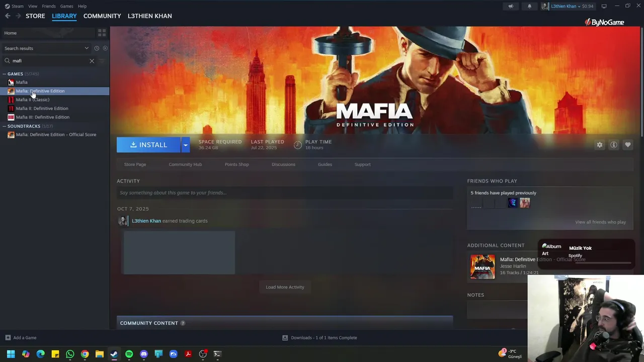Collapse the SOUNDTRACKS section
This screenshot has height=362, width=644.
click(4, 126)
